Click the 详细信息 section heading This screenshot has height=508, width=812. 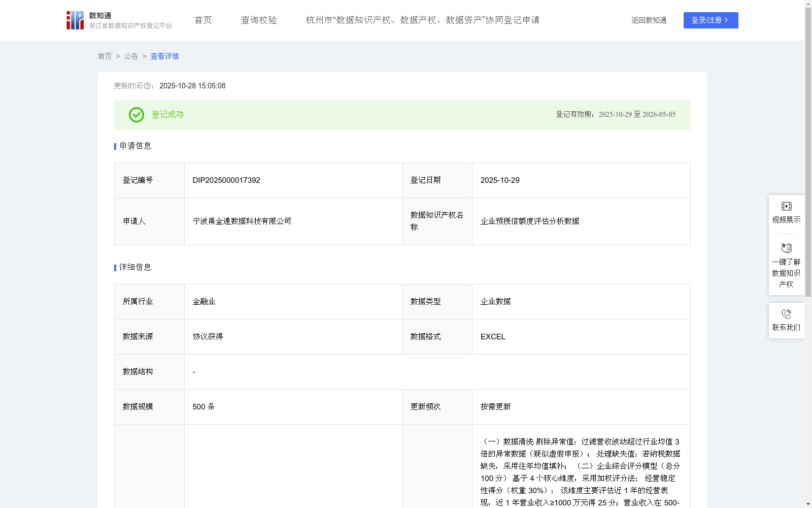(x=136, y=268)
